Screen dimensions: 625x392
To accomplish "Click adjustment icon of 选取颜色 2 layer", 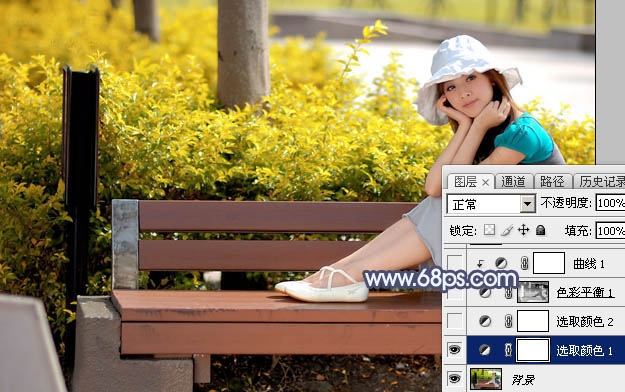I will 485,321.
